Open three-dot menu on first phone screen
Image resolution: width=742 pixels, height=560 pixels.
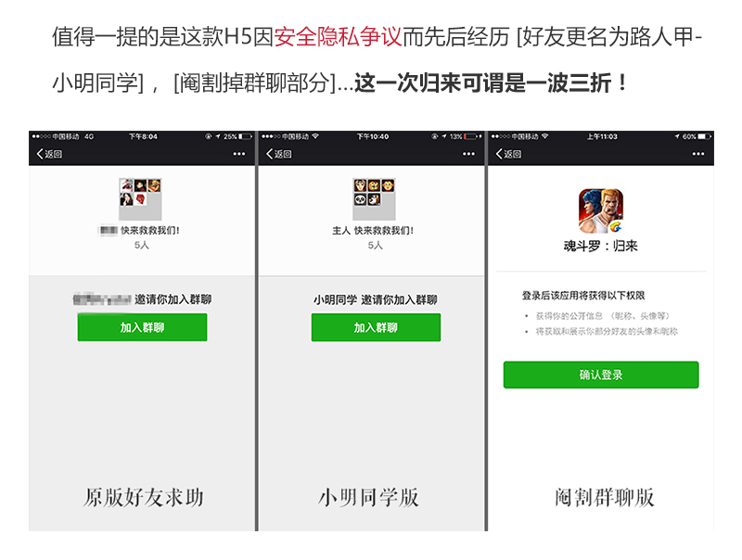tap(239, 154)
